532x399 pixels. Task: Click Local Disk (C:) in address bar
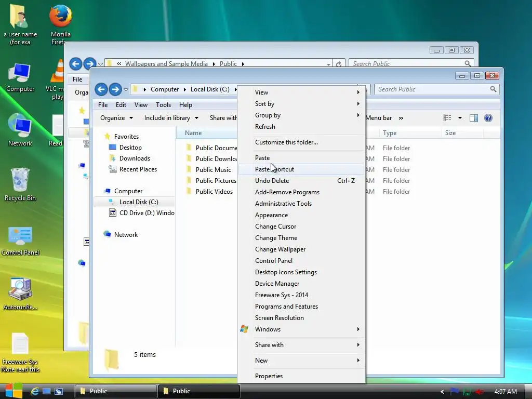[x=210, y=89]
